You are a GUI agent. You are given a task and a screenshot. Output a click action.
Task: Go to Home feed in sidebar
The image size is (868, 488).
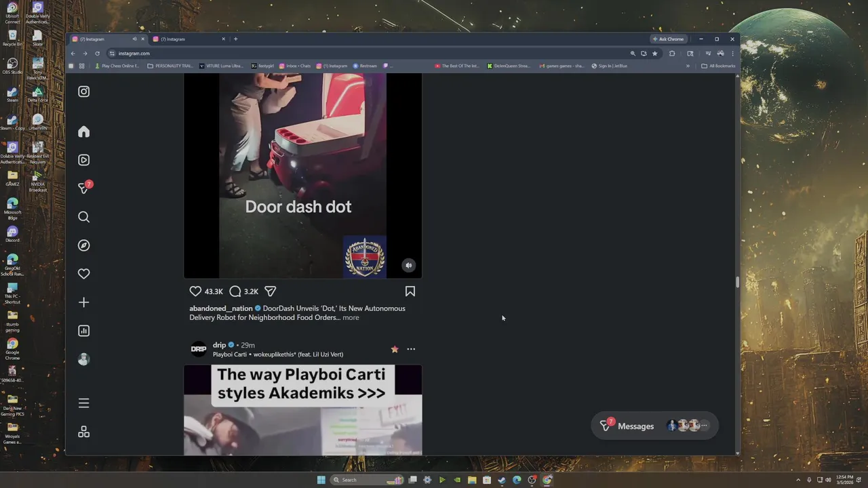tap(83, 131)
